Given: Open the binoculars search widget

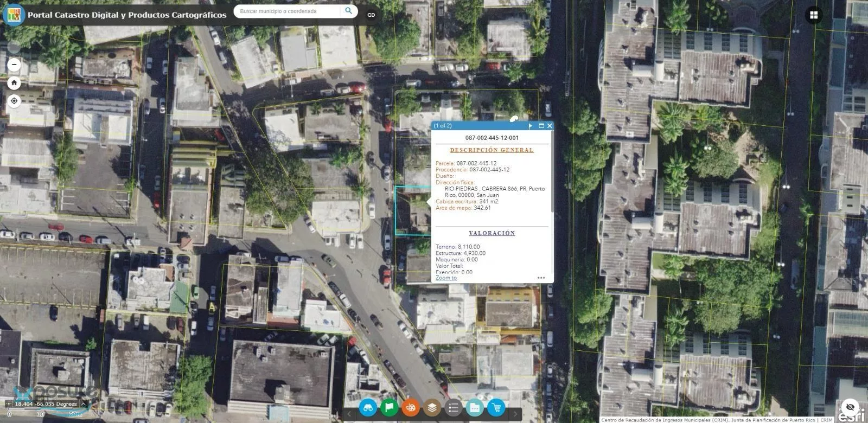Looking at the screenshot, I should pyautogui.click(x=368, y=407).
